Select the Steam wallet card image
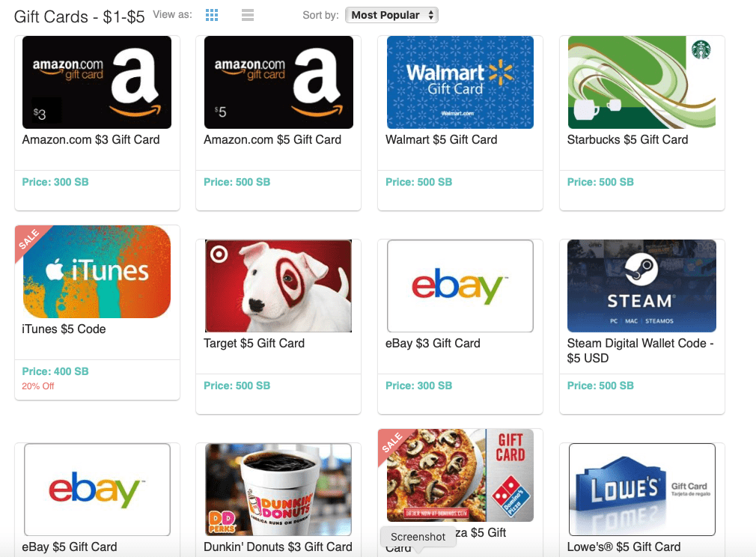 pyautogui.click(x=641, y=286)
